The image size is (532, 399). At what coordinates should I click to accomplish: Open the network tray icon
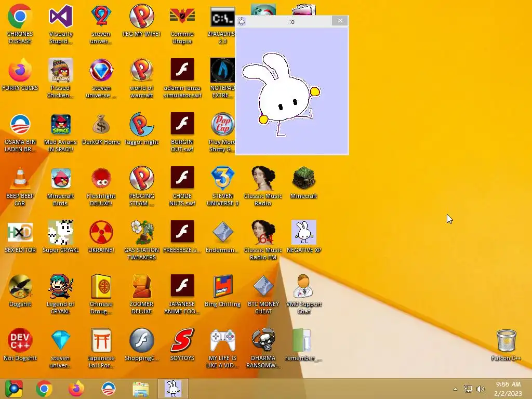[x=468, y=389]
